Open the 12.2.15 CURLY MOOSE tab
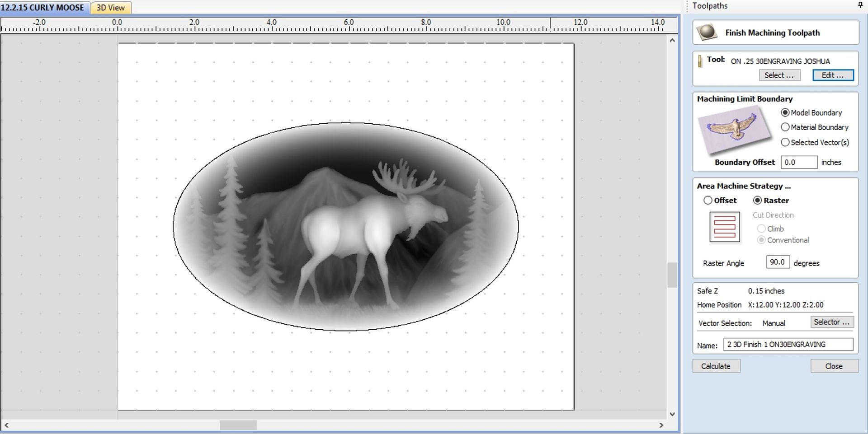Image resolution: width=868 pixels, height=434 pixels. pos(43,8)
